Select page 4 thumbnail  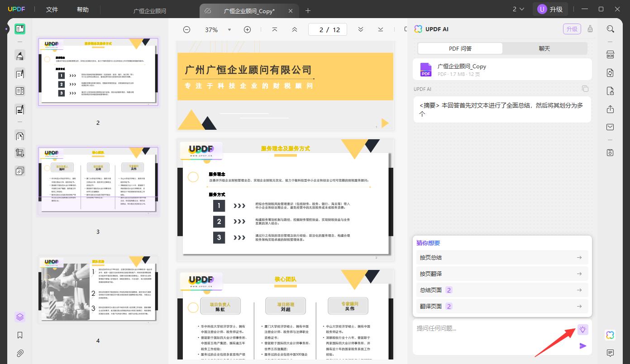pos(98,289)
